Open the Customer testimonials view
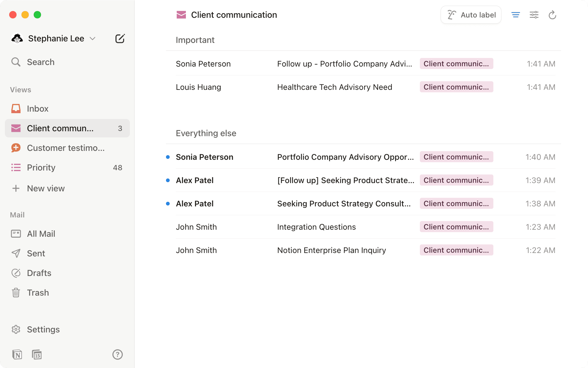588x368 pixels. point(66,148)
